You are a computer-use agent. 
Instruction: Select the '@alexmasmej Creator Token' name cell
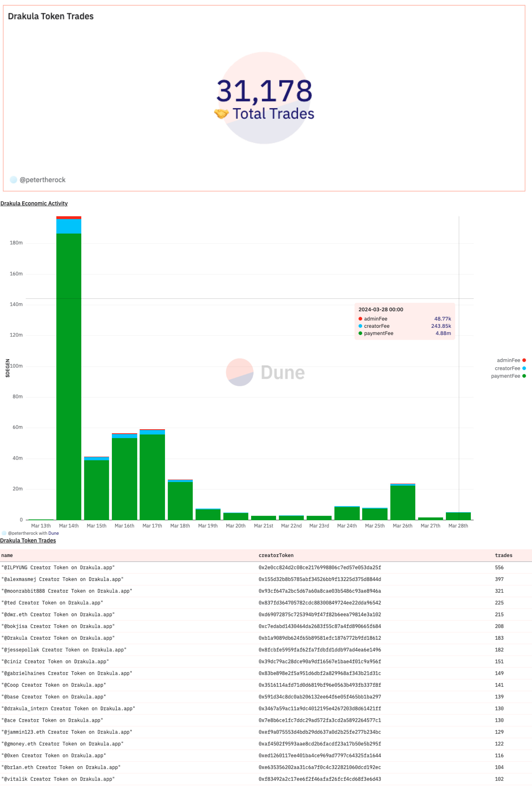point(62,579)
